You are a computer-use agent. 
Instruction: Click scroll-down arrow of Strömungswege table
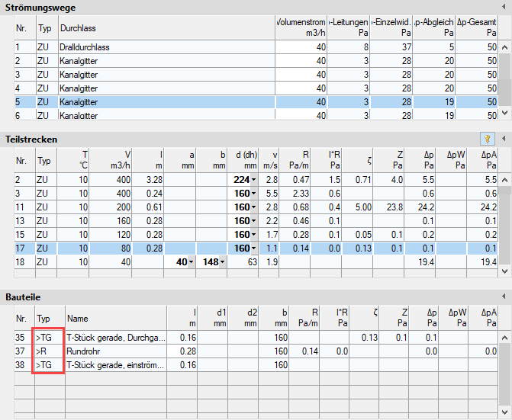tap(505, 113)
